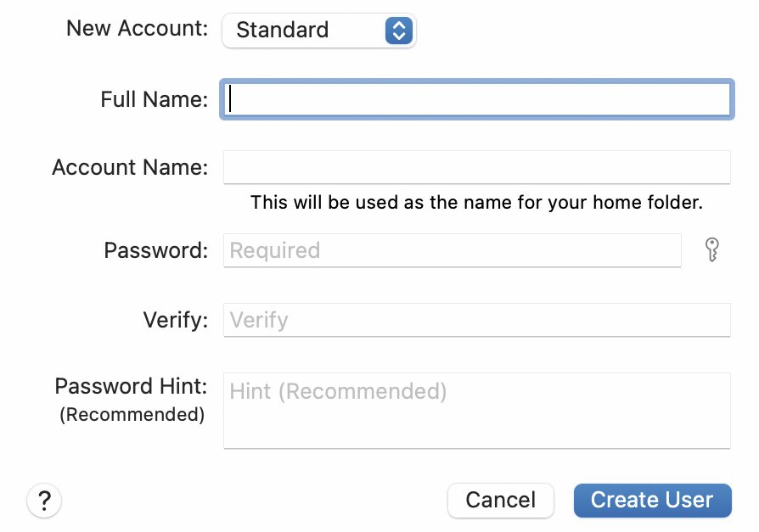
Task: Click the "Verify:" label text
Action: coord(175,320)
